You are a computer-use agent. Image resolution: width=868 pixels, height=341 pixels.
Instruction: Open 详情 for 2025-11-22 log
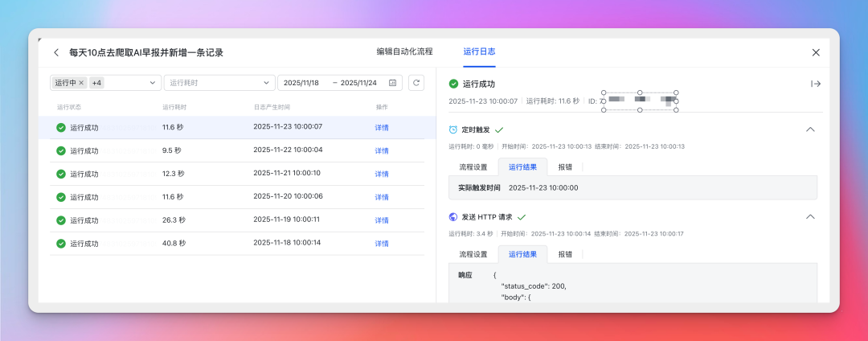tap(382, 150)
